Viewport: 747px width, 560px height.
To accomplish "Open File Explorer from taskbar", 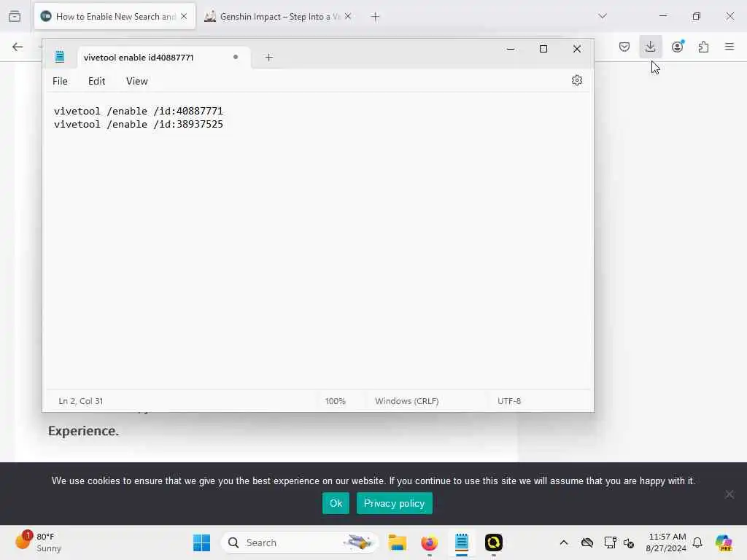I will (x=398, y=542).
